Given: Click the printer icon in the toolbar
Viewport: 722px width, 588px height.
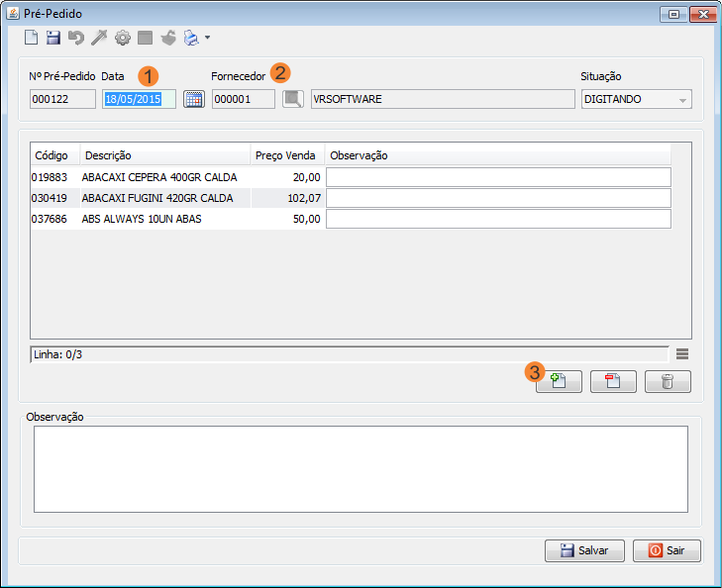Looking at the screenshot, I should point(191,38).
